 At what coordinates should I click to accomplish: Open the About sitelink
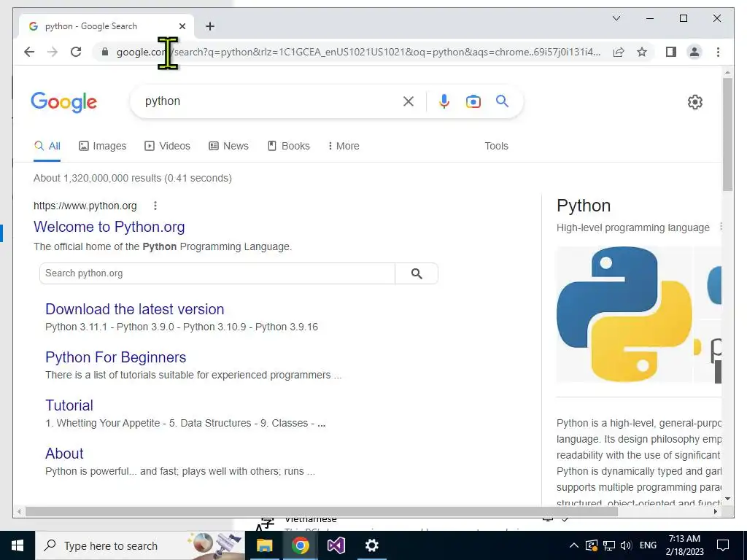point(64,454)
